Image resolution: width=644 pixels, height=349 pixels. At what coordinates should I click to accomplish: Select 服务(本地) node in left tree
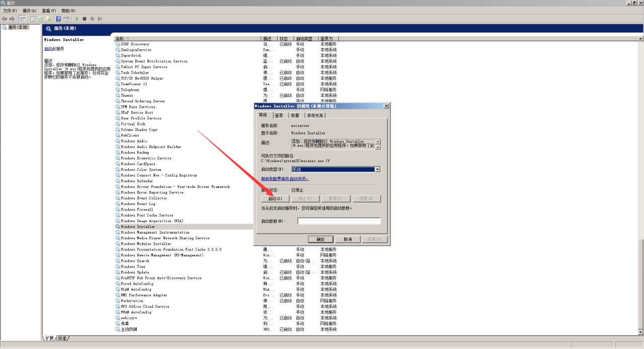pyautogui.click(x=18, y=27)
